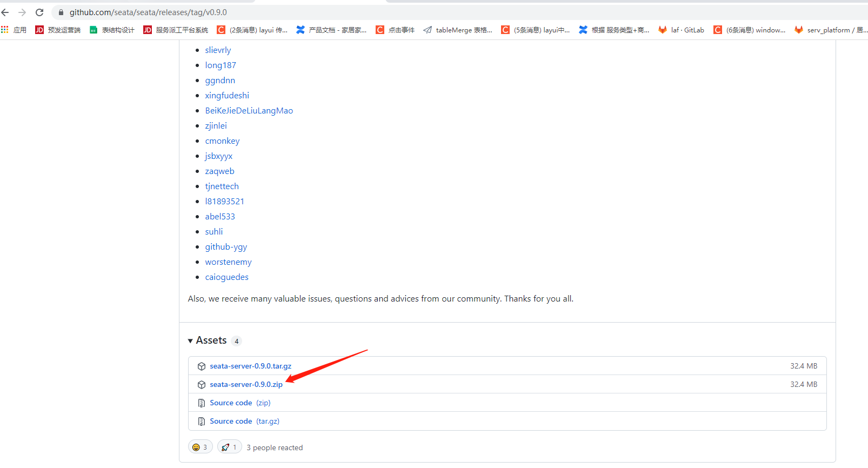Viewport: 868px width, 468px height.
Task: Open the 表结构设计 bookmark
Action: [x=112, y=30]
